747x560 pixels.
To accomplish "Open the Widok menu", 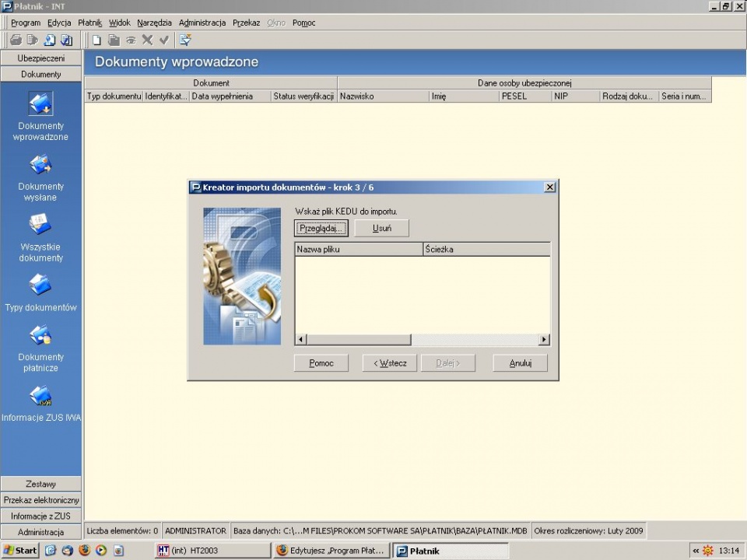I will tap(120, 23).
